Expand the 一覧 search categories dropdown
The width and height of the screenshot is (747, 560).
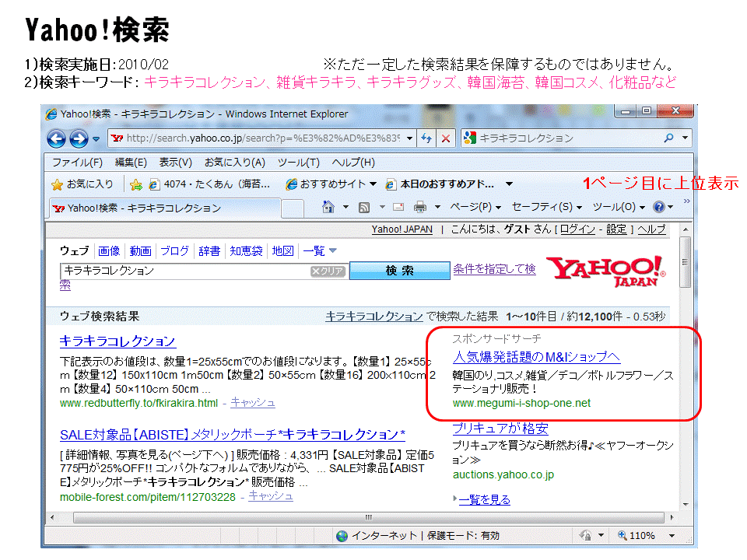click(320, 251)
